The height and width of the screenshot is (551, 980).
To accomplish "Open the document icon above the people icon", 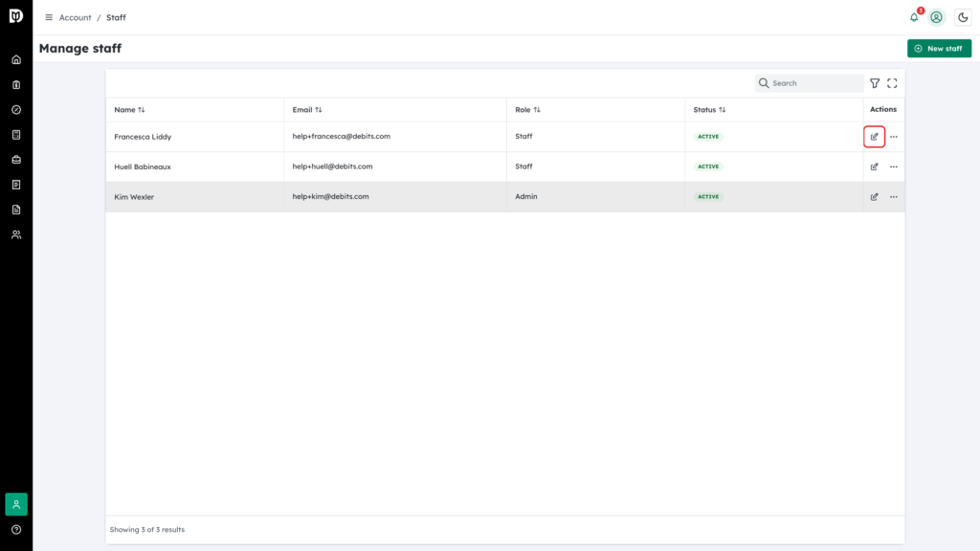I will pyautogui.click(x=16, y=209).
